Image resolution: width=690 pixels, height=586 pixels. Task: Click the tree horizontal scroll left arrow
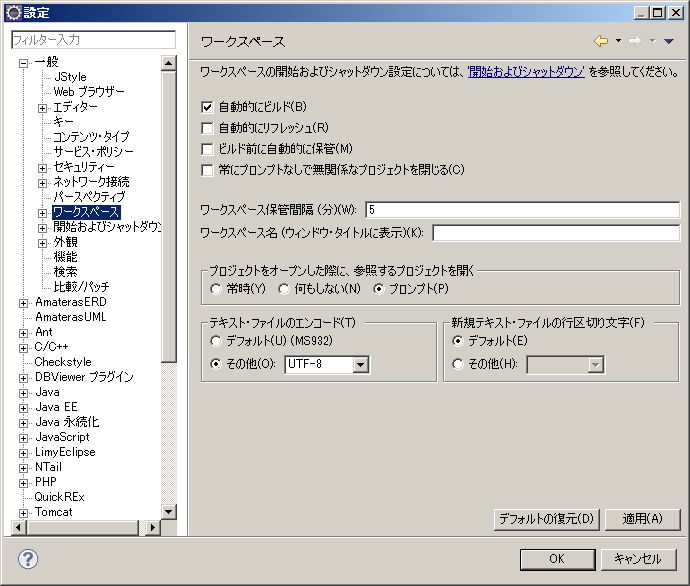pyautogui.click(x=18, y=527)
